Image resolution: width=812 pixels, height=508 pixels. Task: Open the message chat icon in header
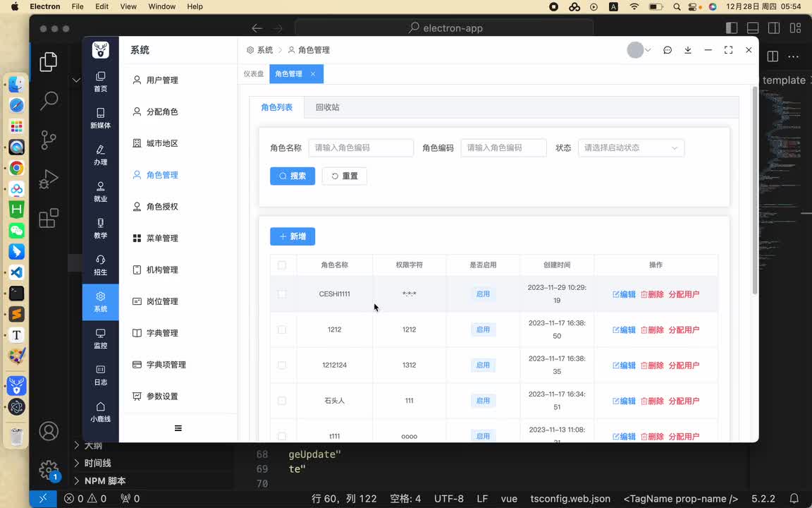[x=668, y=50]
